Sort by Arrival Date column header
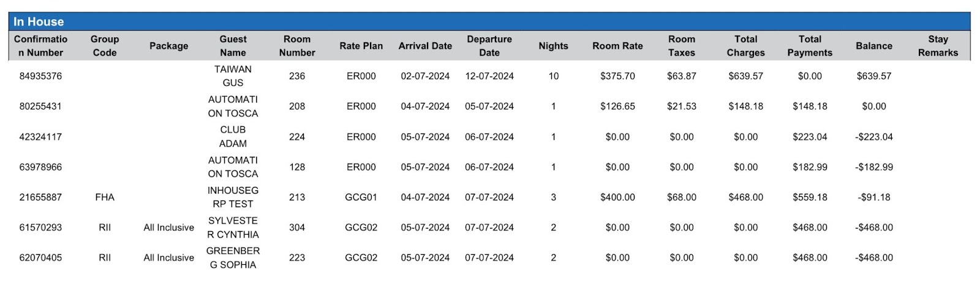The image size is (980, 299). 425,46
